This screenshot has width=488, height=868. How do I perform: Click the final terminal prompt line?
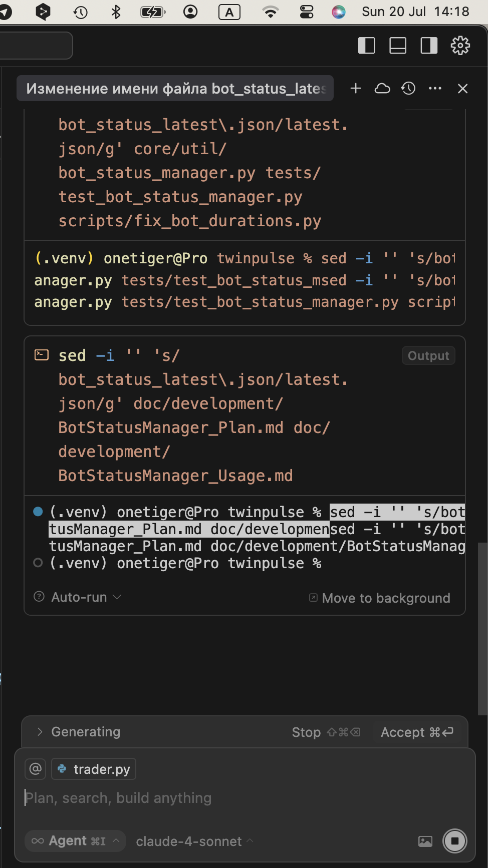185,563
